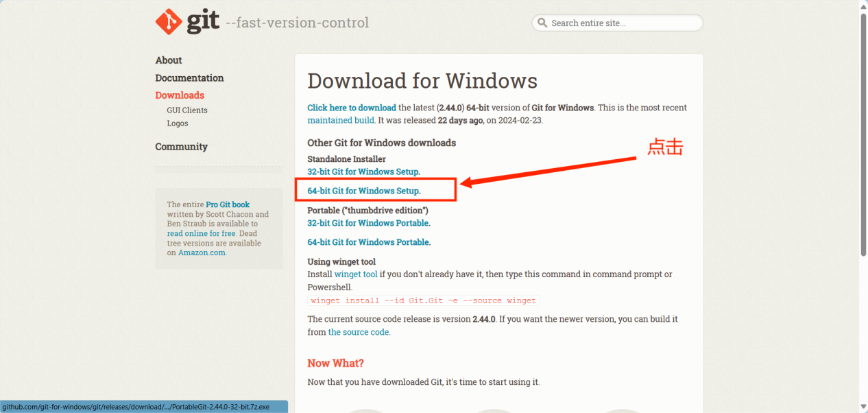The height and width of the screenshot is (413, 868).
Task: Open the Pro Git book link
Action: (x=228, y=204)
